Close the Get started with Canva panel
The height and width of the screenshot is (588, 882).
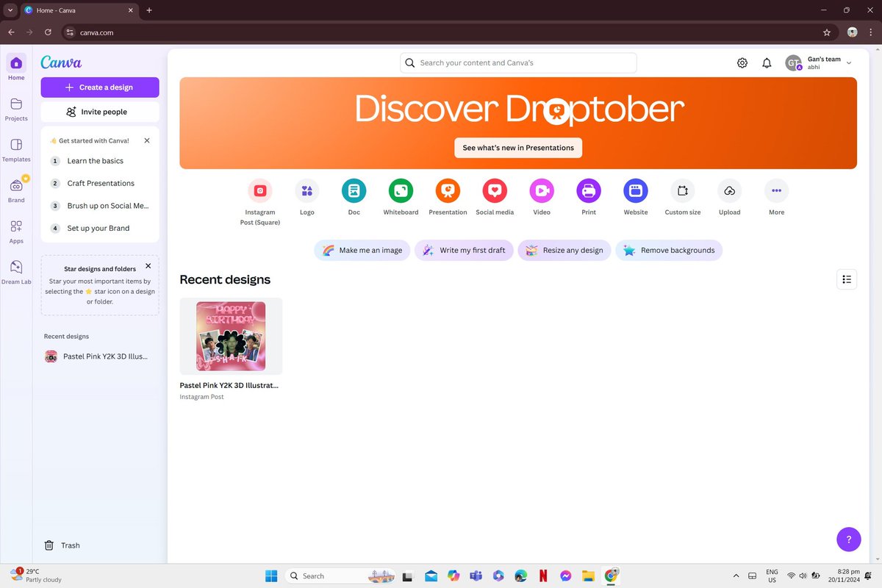tap(147, 140)
